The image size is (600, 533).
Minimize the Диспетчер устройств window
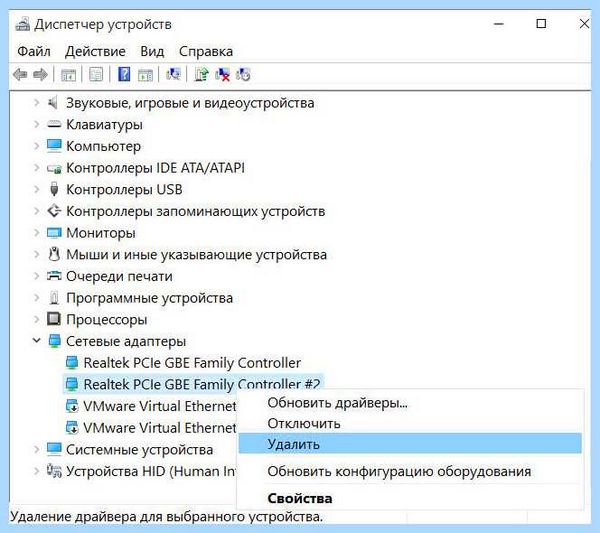coord(499,24)
